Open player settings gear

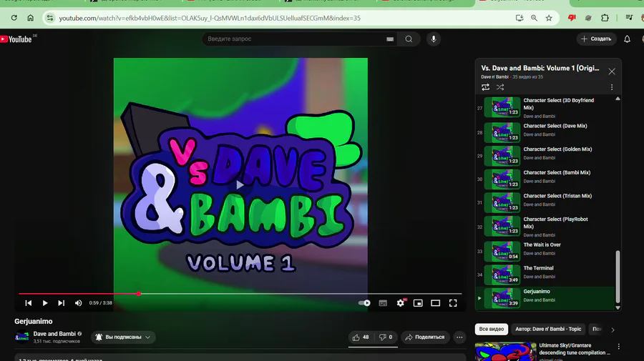pos(401,303)
